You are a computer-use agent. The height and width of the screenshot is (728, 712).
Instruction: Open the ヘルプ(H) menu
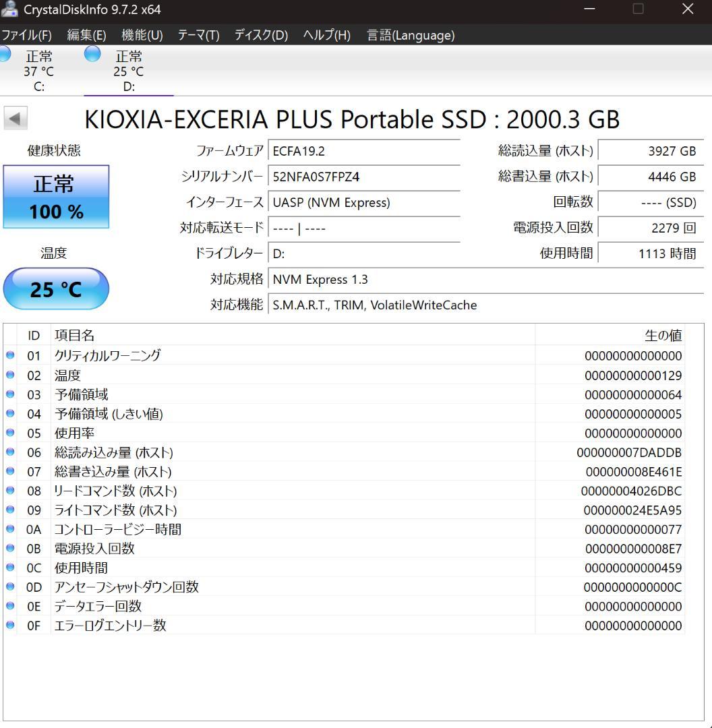(324, 35)
